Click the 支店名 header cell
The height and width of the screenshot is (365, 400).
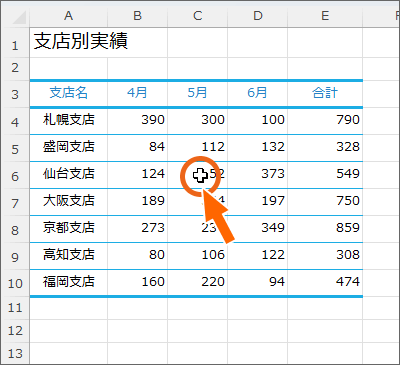[x=69, y=93]
